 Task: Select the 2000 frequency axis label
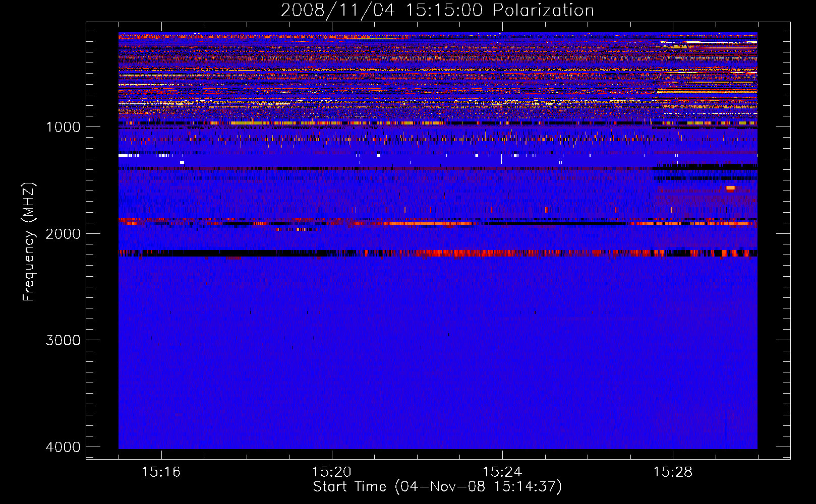coord(63,234)
